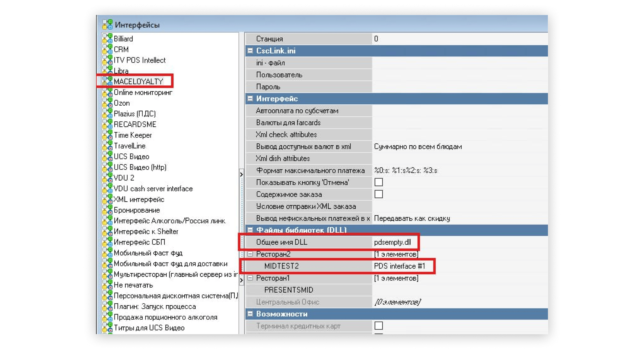Click the Plazius (ПДС) interface icon
Image resolution: width=644 pixels, height=349 pixels.
tap(108, 114)
